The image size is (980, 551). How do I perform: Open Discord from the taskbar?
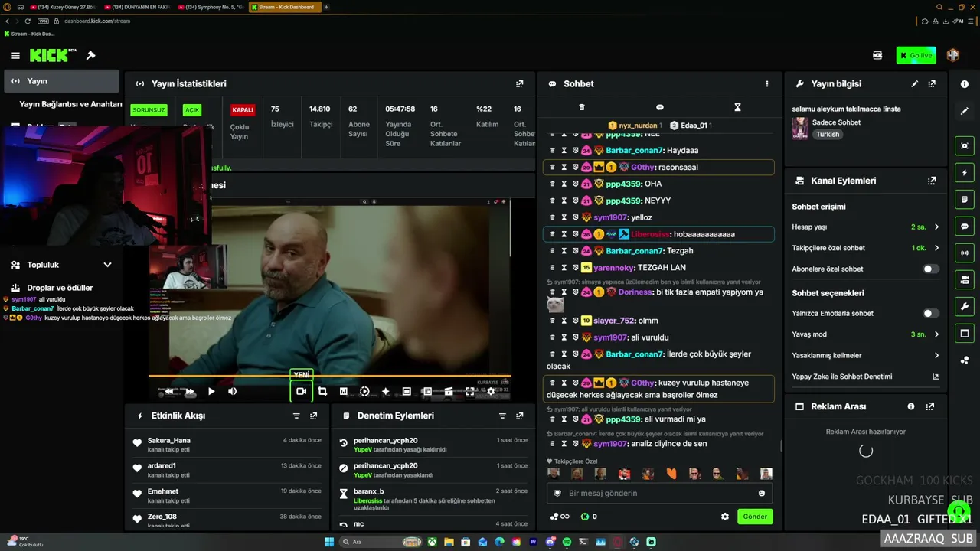(x=550, y=542)
